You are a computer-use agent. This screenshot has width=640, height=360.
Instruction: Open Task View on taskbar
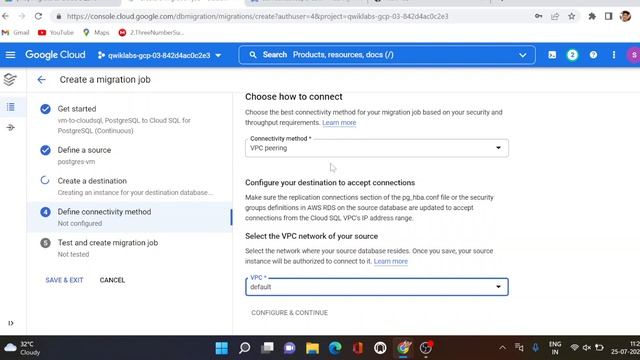click(x=267, y=348)
